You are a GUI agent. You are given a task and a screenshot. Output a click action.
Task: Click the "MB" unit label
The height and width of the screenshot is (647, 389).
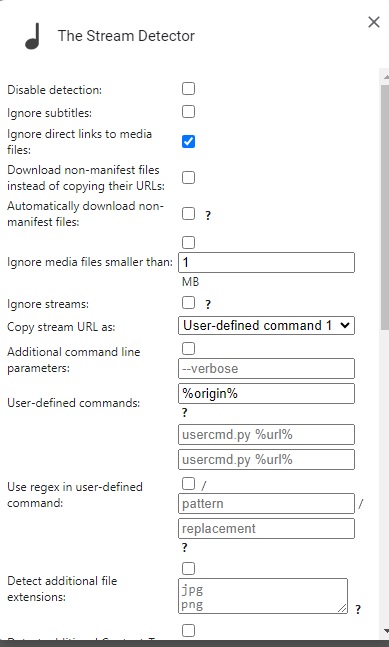[191, 282]
